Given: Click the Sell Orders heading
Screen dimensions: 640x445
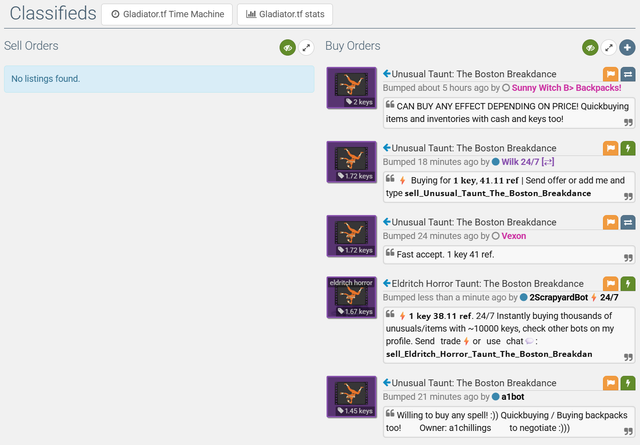Looking at the screenshot, I should point(31,46).
